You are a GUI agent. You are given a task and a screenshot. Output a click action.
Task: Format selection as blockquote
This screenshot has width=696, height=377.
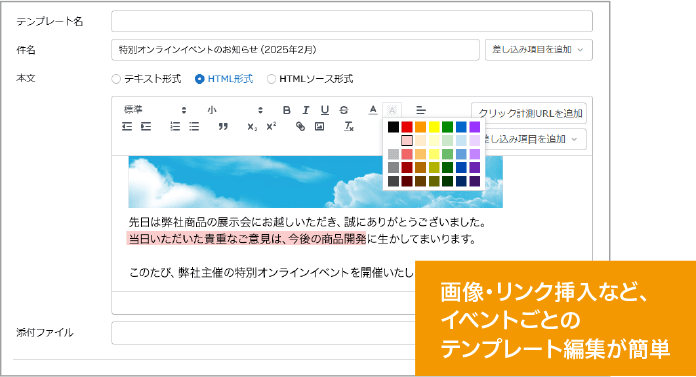(x=223, y=127)
